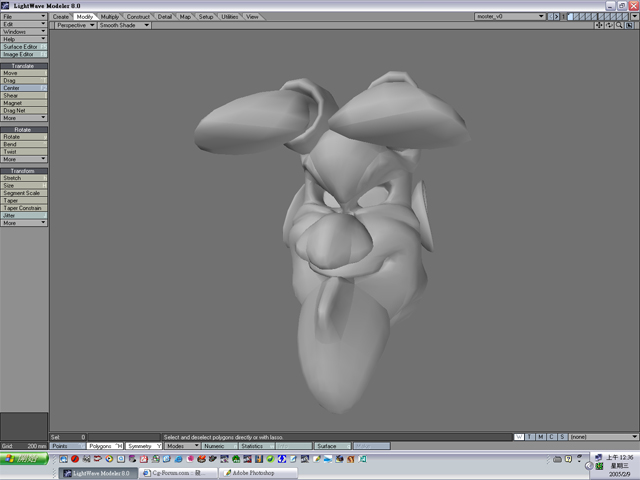This screenshot has width=640, height=480.
Task: Switch to the Setup tab
Action: pyautogui.click(x=206, y=17)
